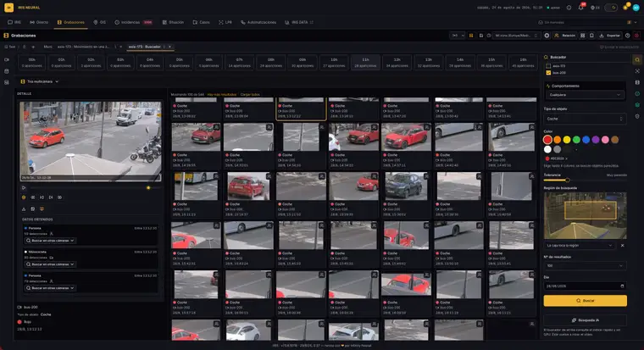
Task: Click the yellow Buscar button
Action: [586, 301]
